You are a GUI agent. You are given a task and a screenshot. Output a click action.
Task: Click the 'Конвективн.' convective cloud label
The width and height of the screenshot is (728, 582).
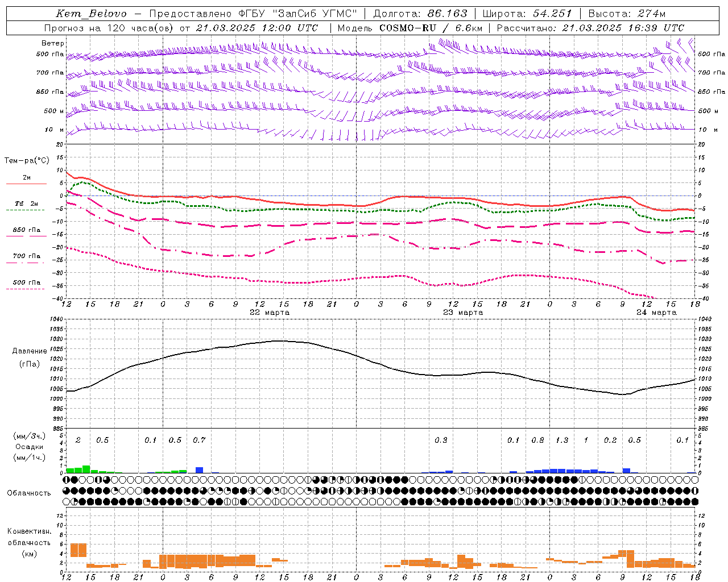click(x=29, y=531)
